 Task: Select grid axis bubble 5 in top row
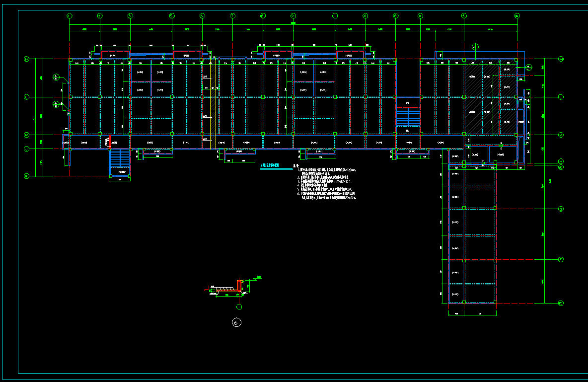pos(172,16)
